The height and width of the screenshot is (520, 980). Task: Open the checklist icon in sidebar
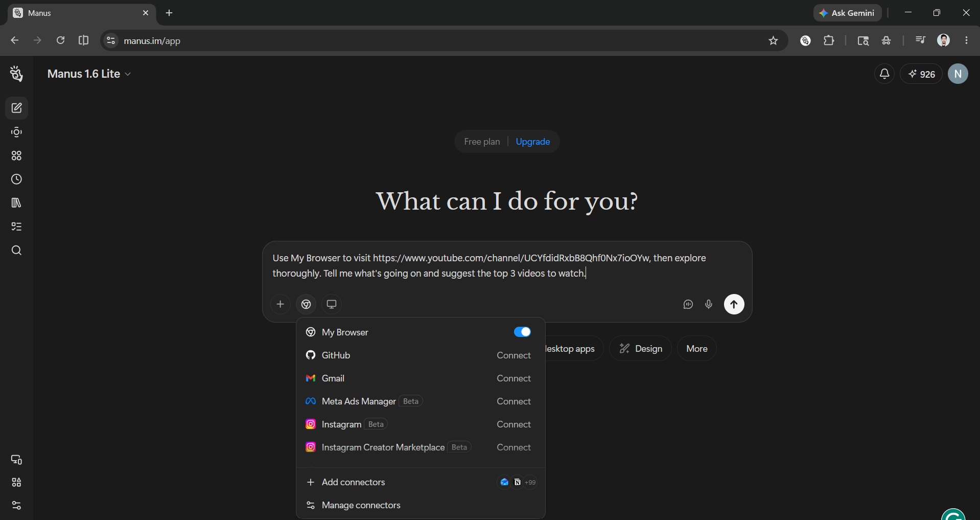[x=16, y=227]
